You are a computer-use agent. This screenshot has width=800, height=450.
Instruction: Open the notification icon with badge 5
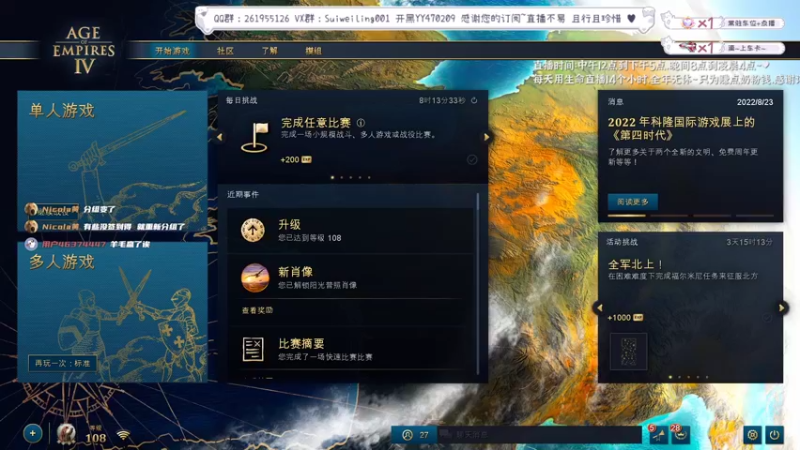coord(659,435)
